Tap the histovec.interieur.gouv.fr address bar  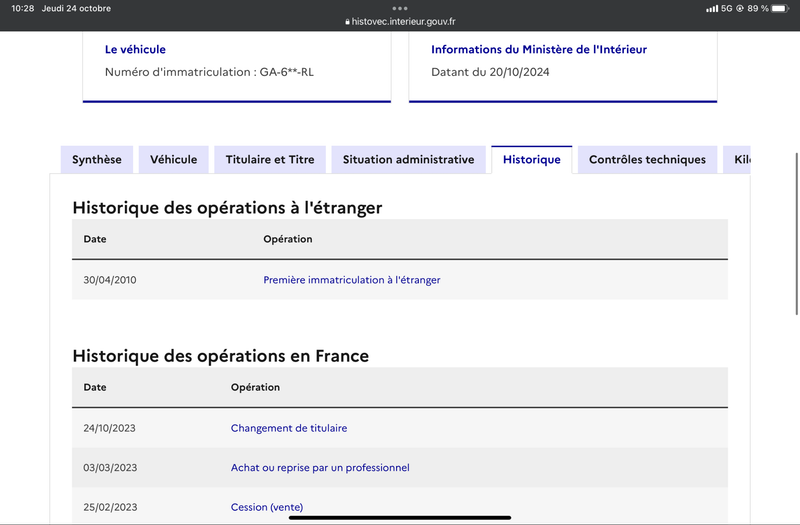tap(400, 21)
